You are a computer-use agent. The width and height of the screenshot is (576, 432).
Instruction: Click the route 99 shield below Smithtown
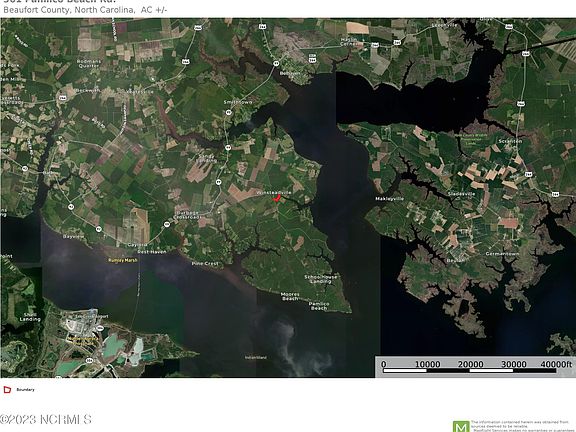228,113
